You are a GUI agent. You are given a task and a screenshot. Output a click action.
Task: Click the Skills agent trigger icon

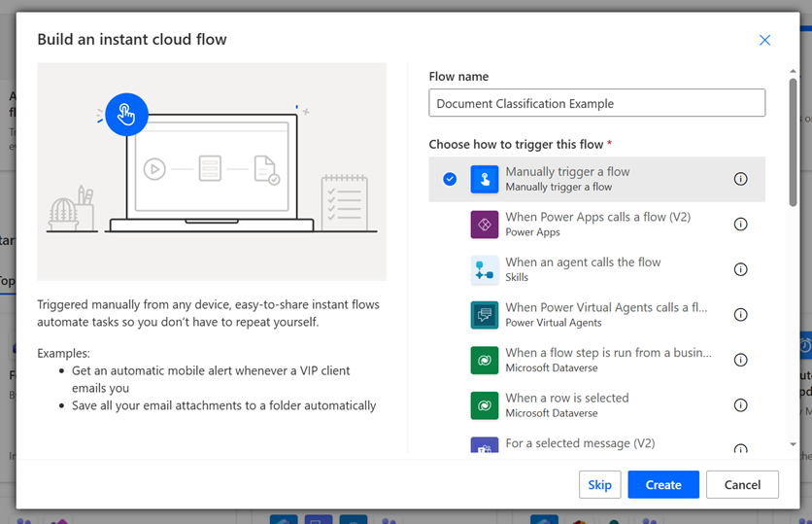pyautogui.click(x=485, y=269)
